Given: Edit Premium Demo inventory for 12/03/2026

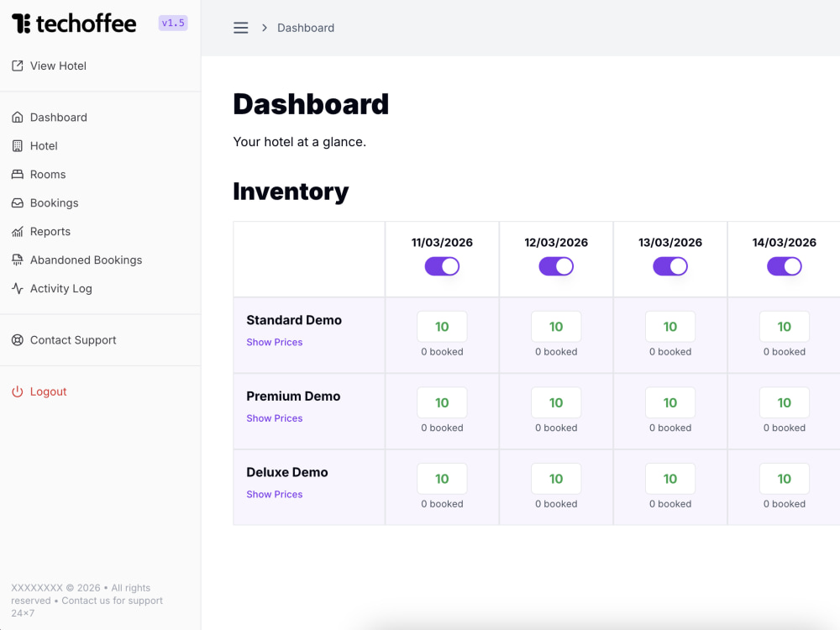Looking at the screenshot, I should click(556, 402).
